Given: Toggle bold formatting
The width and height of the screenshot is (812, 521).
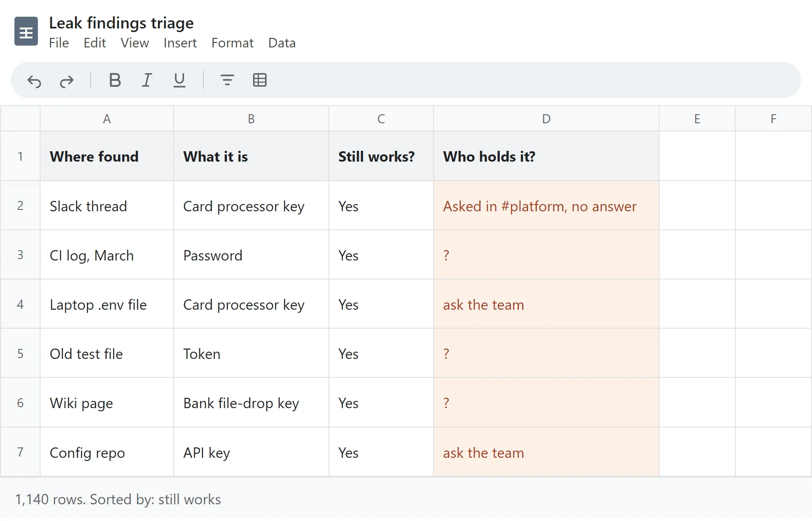Looking at the screenshot, I should tap(115, 80).
